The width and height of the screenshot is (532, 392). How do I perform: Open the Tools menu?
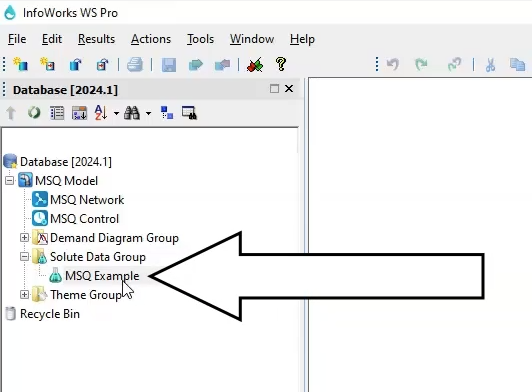click(x=201, y=39)
